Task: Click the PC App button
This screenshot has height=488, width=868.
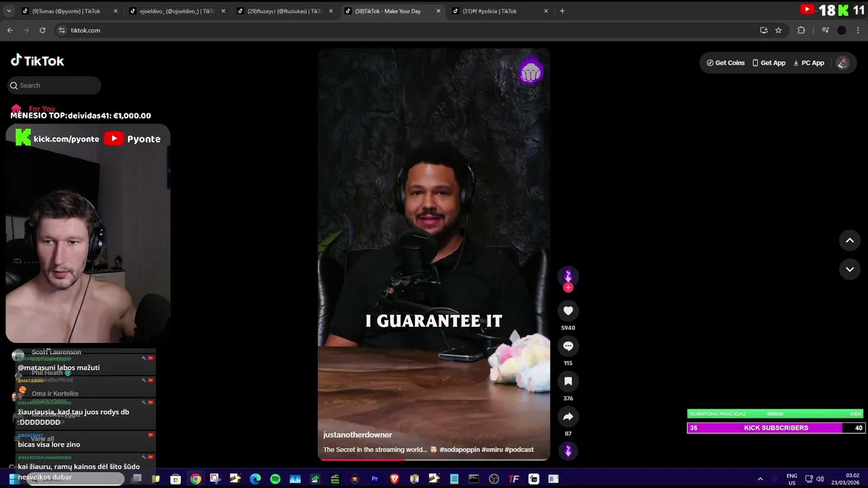Action: [x=809, y=63]
